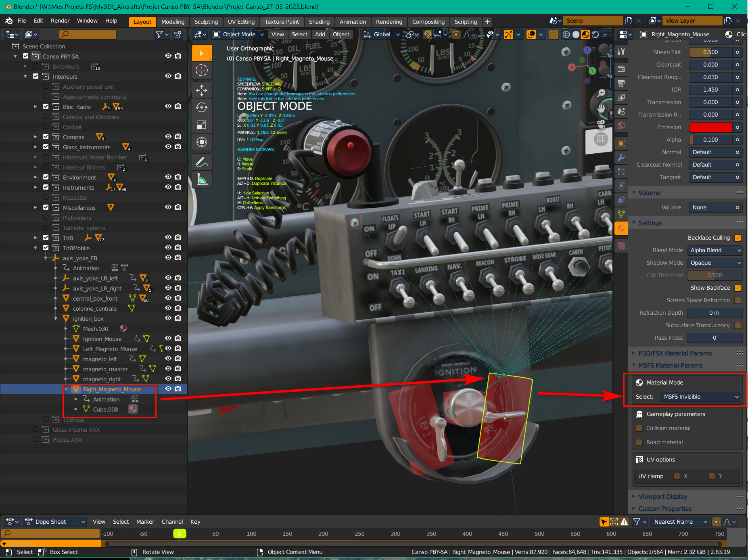Image resolution: width=748 pixels, height=560 pixels.
Task: Hide Compas collection with eye icon
Action: [x=168, y=137]
